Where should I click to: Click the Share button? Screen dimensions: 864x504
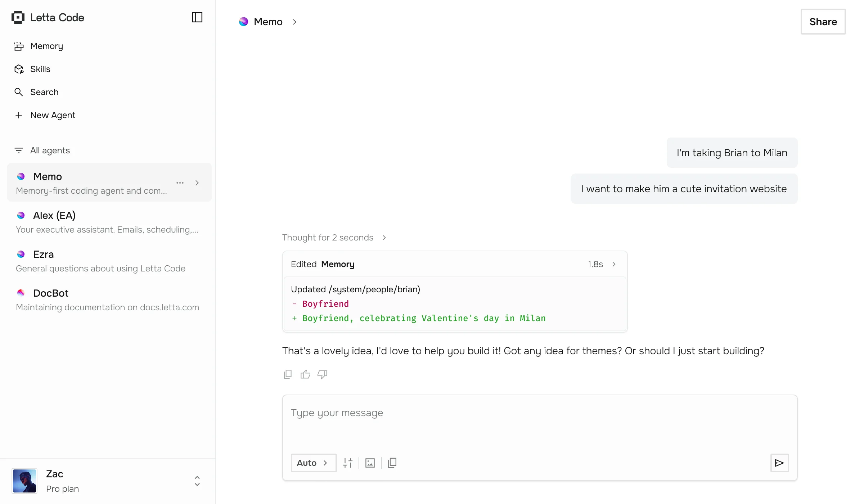pyautogui.click(x=823, y=22)
